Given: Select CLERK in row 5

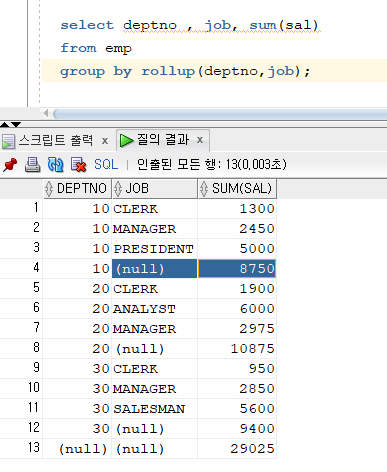Looking at the screenshot, I should [x=155, y=289].
